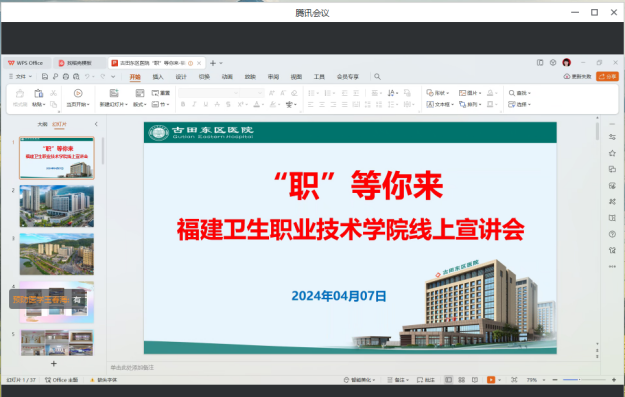Open the 文件 (File) menu dropdown
This screenshot has height=397, width=625.
pos(20,77)
